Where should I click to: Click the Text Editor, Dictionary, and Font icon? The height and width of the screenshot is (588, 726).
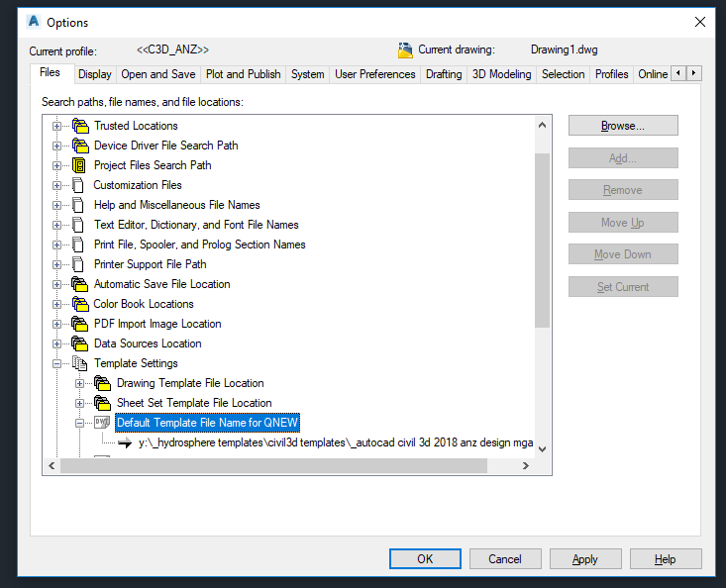78,225
